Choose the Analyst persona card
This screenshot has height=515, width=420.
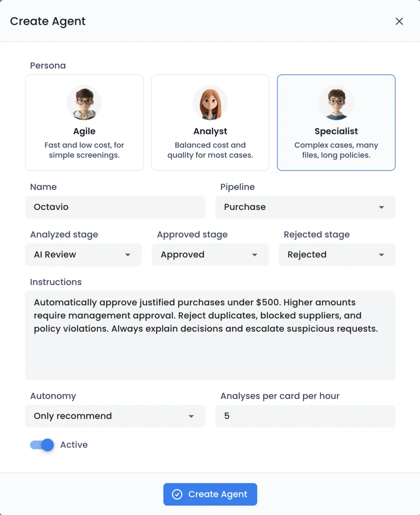pyautogui.click(x=210, y=122)
